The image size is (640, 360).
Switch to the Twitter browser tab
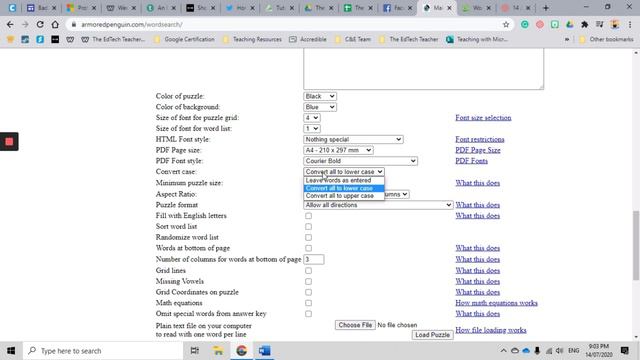(x=240, y=8)
